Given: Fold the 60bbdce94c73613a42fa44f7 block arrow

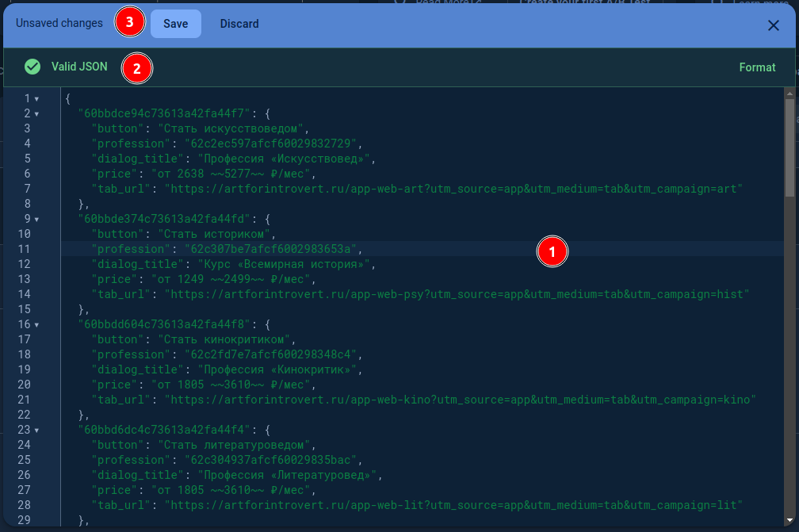Looking at the screenshot, I should click(x=36, y=114).
